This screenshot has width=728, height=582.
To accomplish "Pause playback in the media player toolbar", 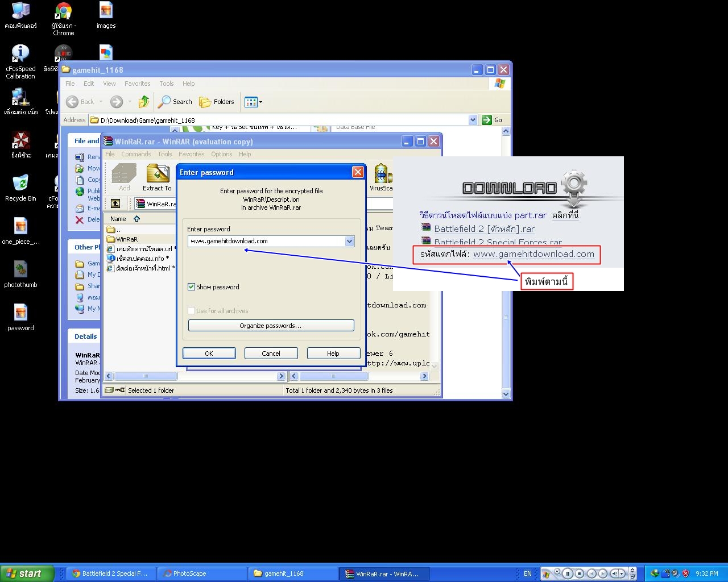I will (568, 573).
